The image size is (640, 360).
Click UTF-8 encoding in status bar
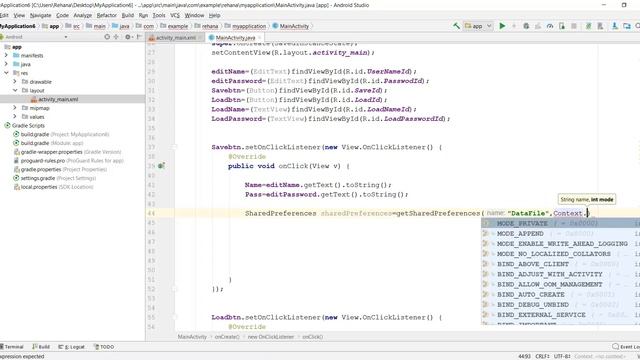click(x=562, y=356)
